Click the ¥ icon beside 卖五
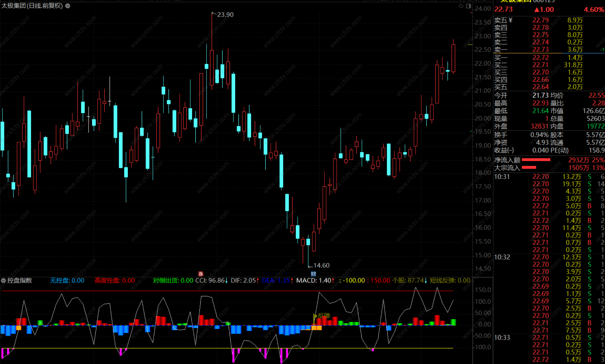The height and width of the screenshot is (364, 605). click(511, 20)
